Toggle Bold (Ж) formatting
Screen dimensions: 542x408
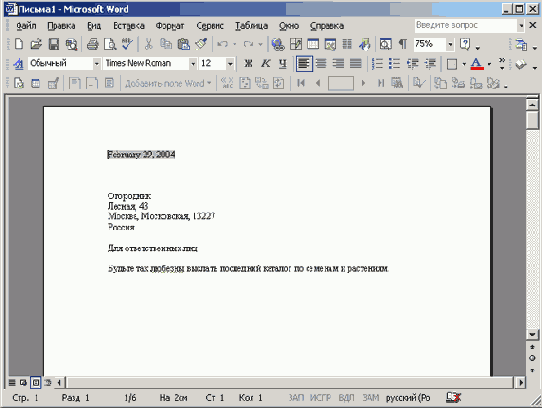coord(248,64)
